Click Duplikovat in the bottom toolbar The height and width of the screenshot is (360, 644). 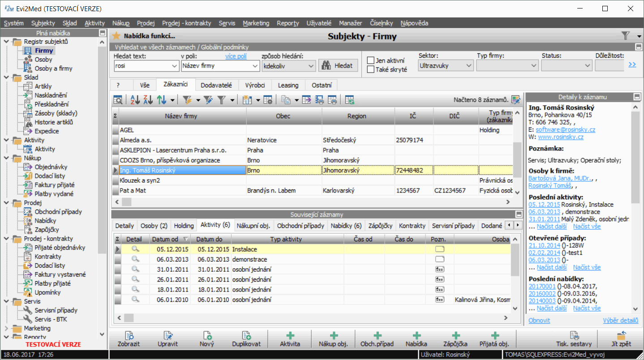tap(246, 339)
